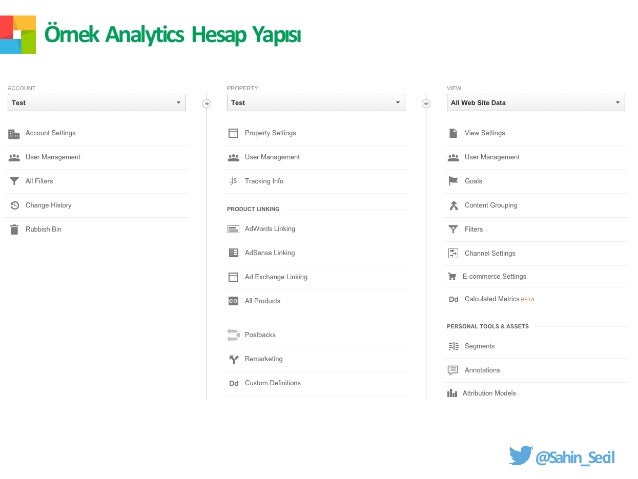This screenshot has height=479, width=638.
Task: Click the @Sahin_Secil Twitter handle
Action: tap(575, 458)
